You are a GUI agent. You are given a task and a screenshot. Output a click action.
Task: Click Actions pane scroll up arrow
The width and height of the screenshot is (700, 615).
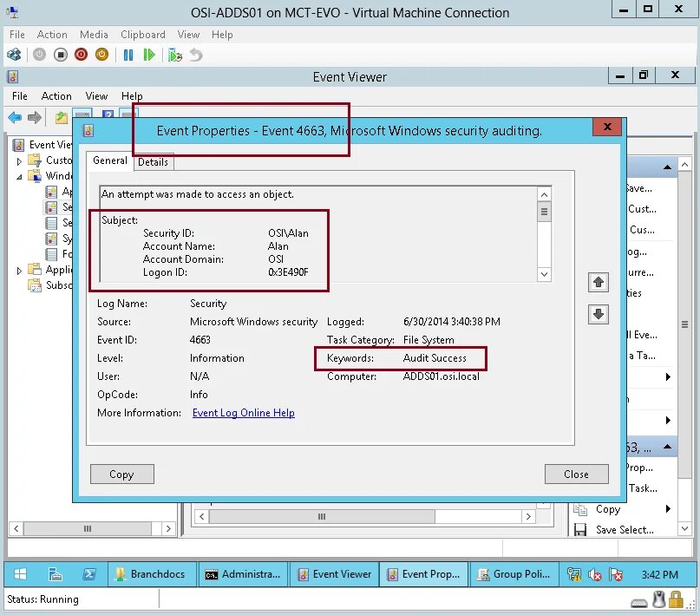[685, 165]
